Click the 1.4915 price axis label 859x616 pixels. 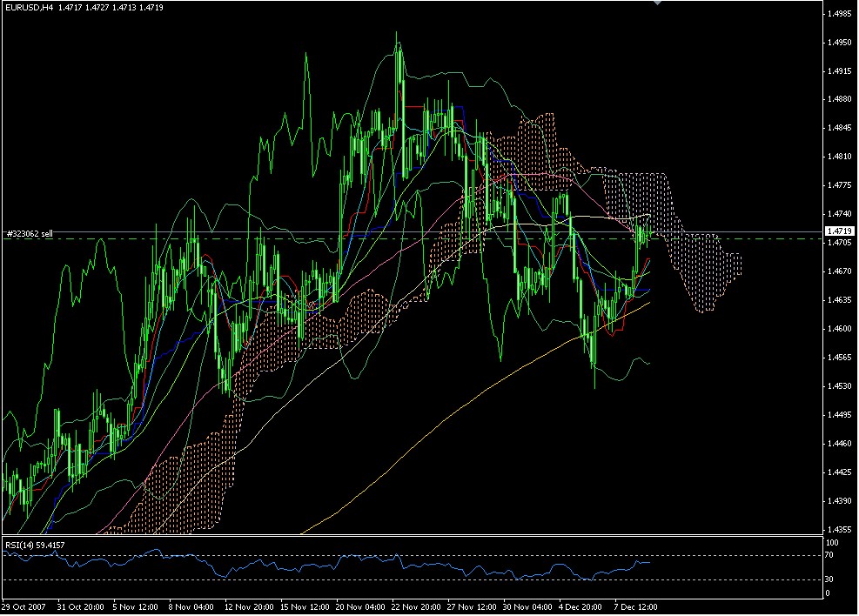tap(840, 71)
